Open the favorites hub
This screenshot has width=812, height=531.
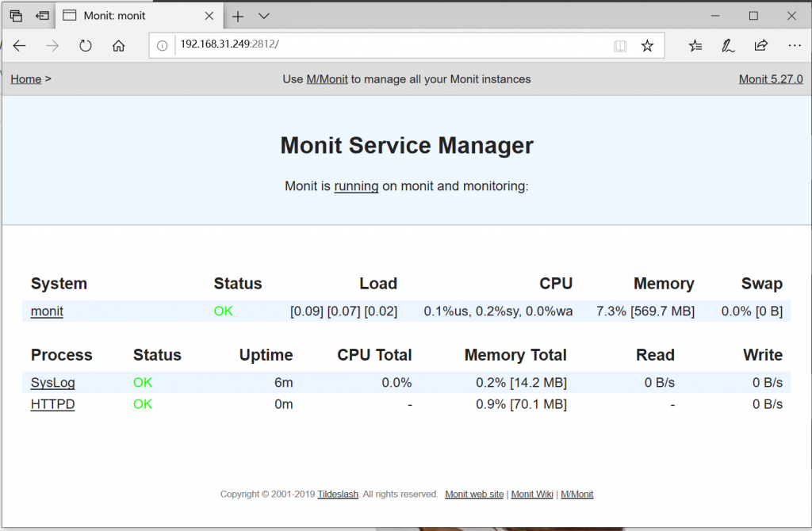pyautogui.click(x=695, y=46)
